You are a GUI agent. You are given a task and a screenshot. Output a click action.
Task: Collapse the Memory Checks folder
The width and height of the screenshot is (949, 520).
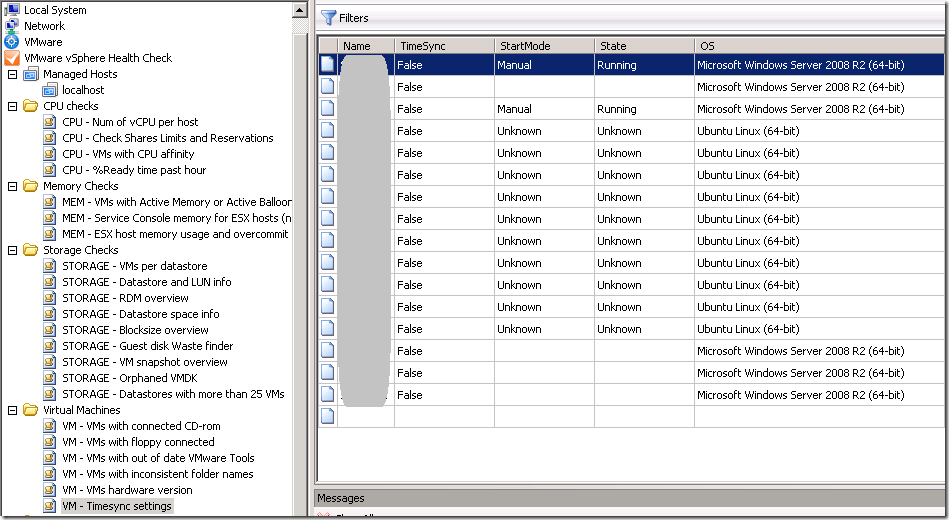(x=12, y=186)
